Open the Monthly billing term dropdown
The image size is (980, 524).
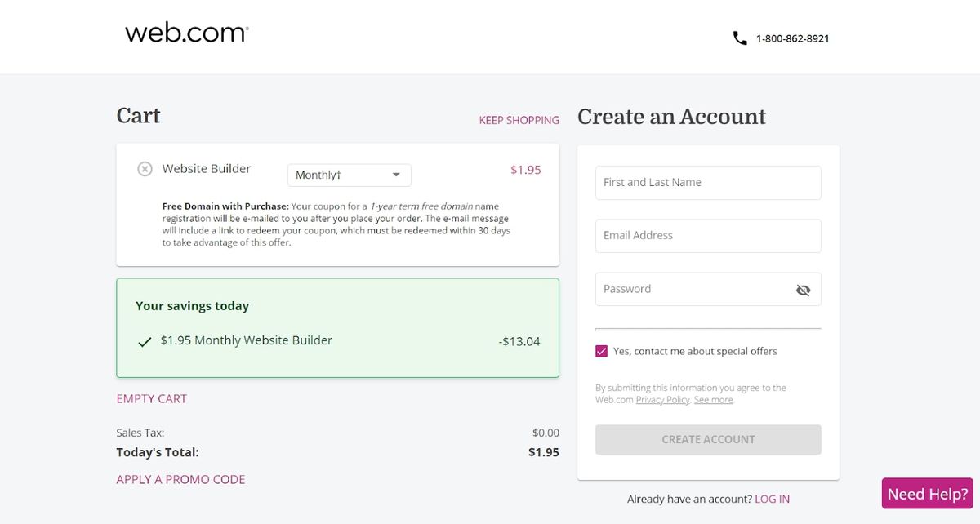(349, 175)
